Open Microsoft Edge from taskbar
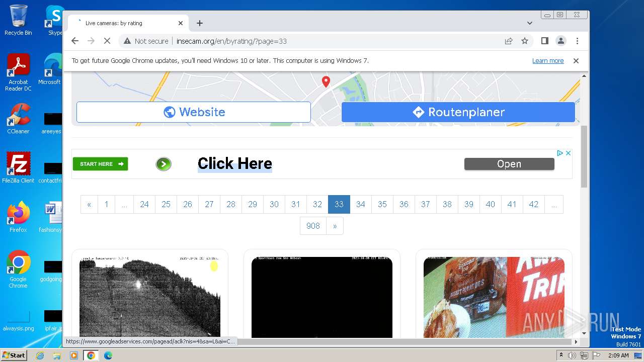This screenshot has height=362, width=644. [108, 355]
